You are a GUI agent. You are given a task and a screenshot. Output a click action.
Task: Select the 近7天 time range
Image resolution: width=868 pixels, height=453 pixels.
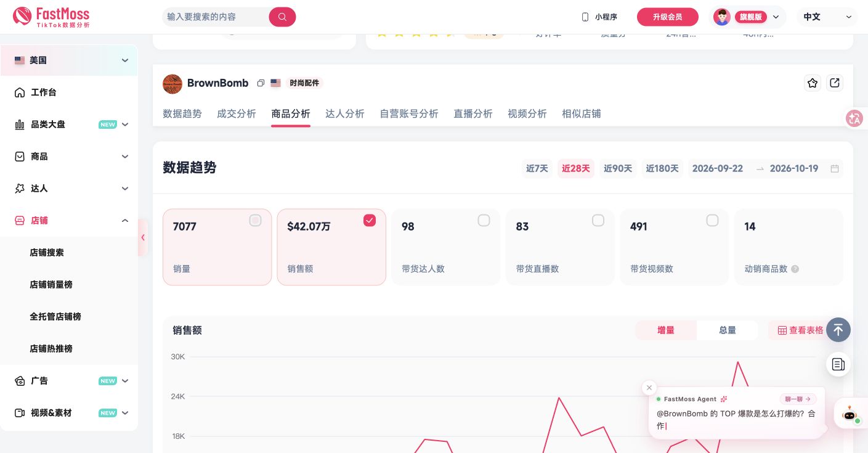pos(537,169)
